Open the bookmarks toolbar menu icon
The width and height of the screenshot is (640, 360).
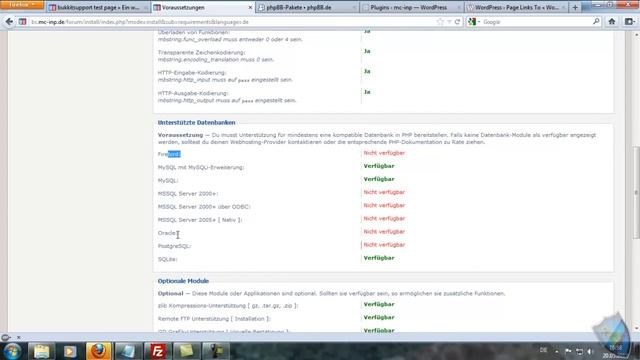[629, 22]
